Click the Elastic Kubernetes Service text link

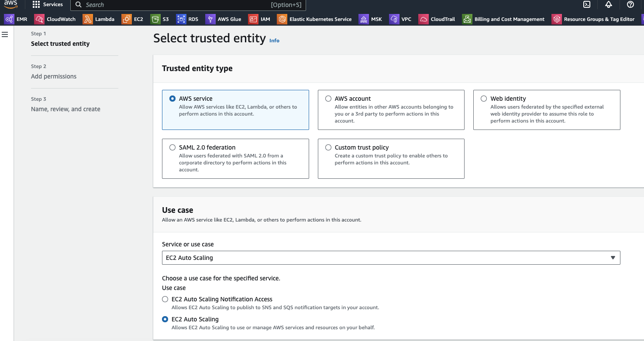pos(320,19)
